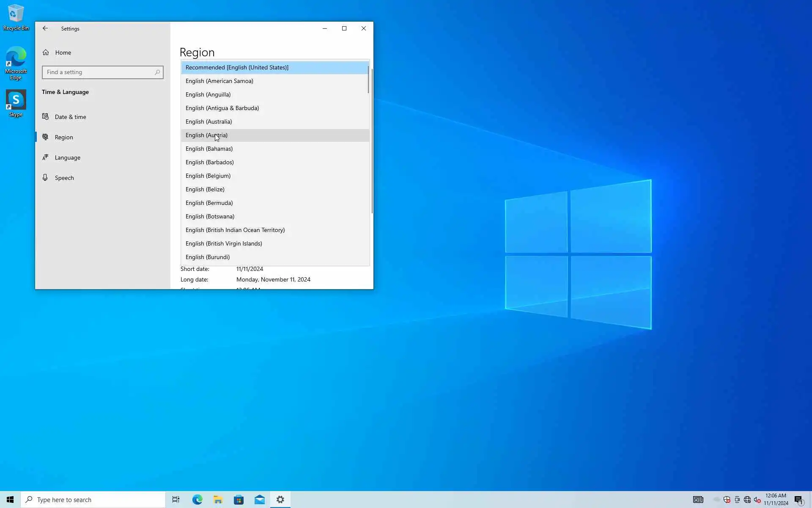Open the Home settings page
The height and width of the screenshot is (508, 812).
pos(63,52)
